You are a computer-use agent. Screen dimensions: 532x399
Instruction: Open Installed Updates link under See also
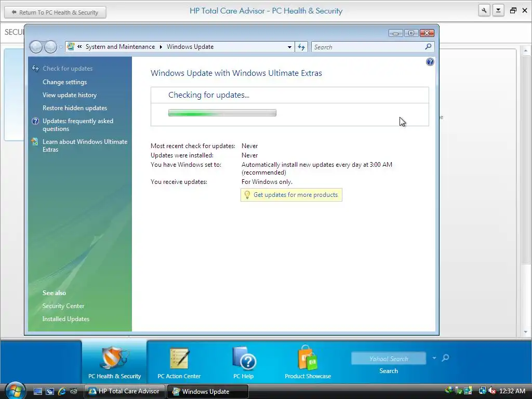[66, 319]
